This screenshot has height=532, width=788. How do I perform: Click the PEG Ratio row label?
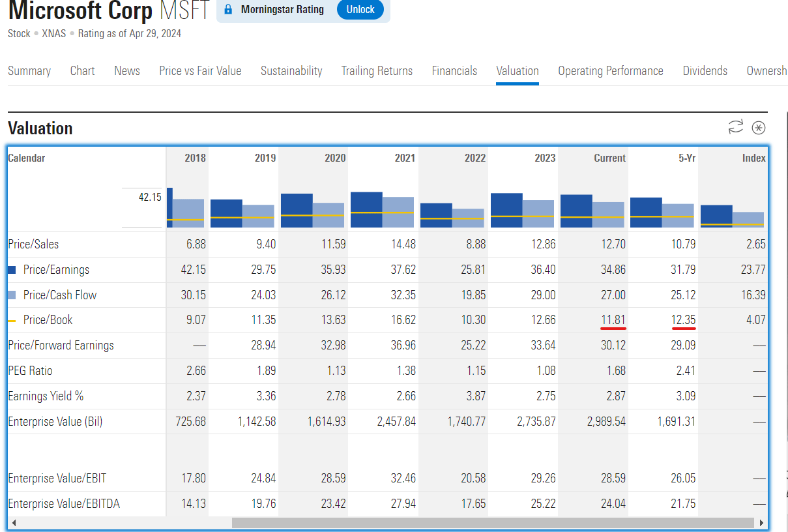pyautogui.click(x=30, y=371)
